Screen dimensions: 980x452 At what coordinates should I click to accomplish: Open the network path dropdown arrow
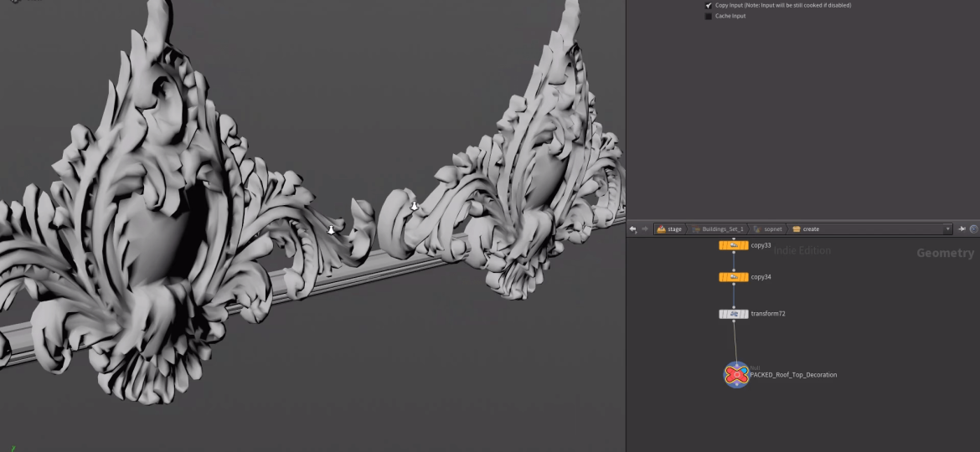pyautogui.click(x=948, y=229)
